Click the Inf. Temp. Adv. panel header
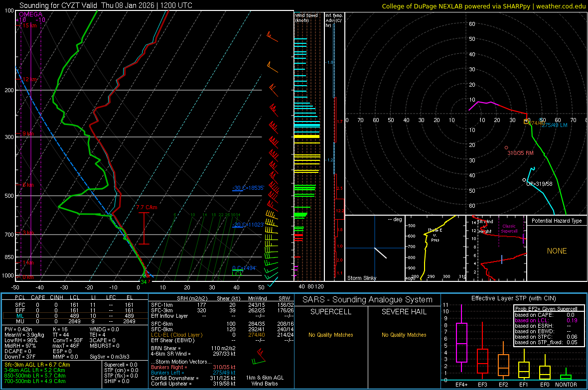 [334, 20]
